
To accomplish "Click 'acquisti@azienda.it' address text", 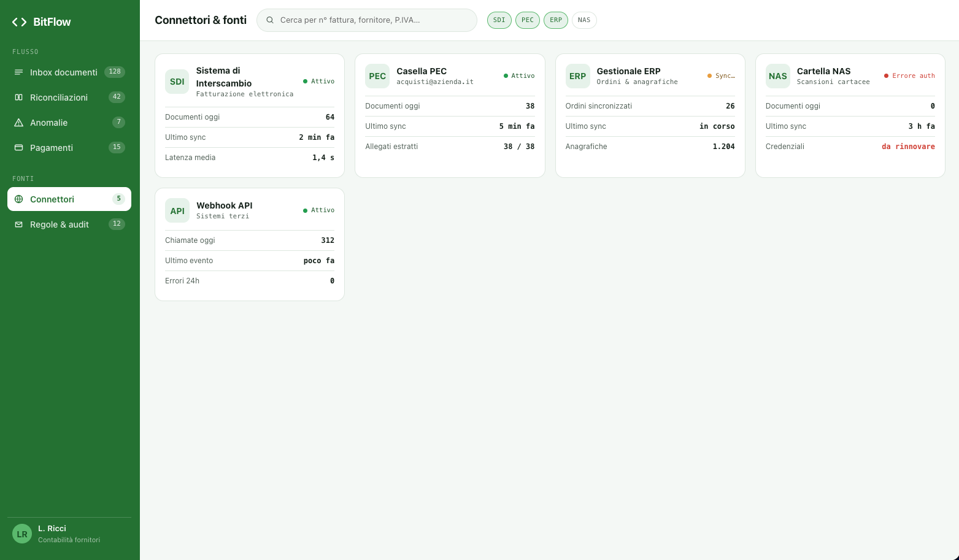I will 435,82.
